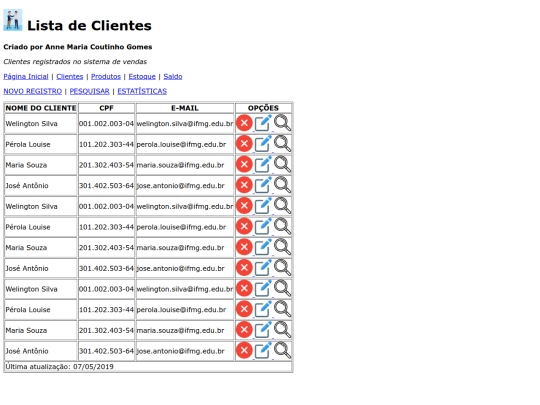Edit the second Welington Silva record
The image size is (540, 405).
point(263,206)
